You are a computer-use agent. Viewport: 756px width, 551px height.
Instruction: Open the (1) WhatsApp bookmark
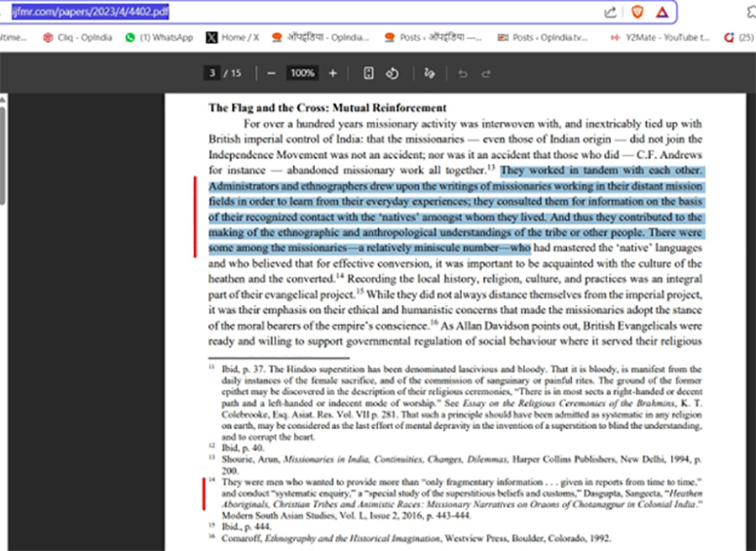pyautogui.click(x=159, y=38)
